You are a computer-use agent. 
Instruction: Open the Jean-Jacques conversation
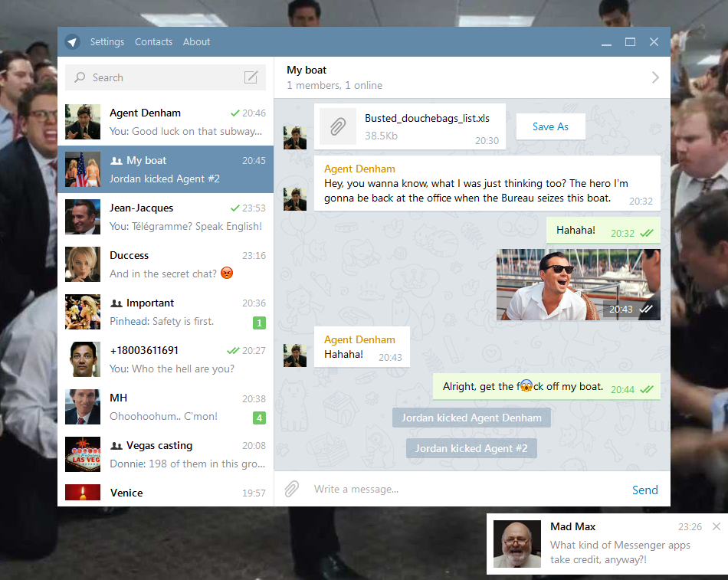tap(166, 217)
